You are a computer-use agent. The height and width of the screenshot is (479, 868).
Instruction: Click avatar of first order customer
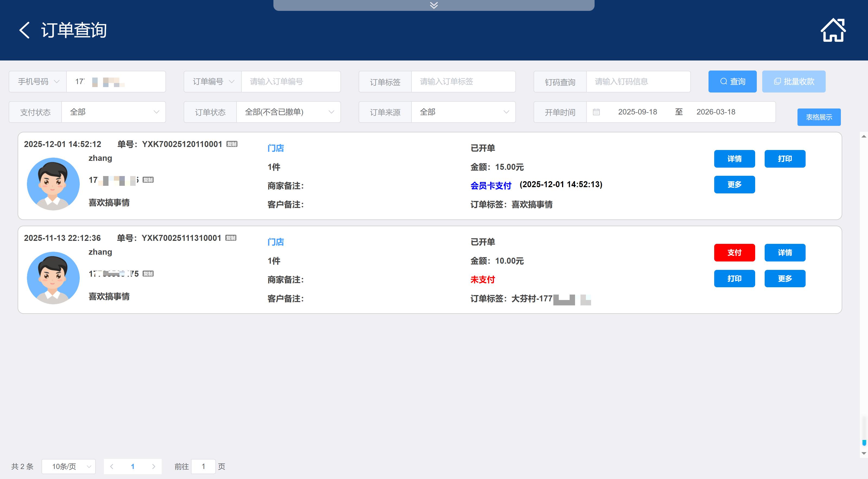click(53, 184)
